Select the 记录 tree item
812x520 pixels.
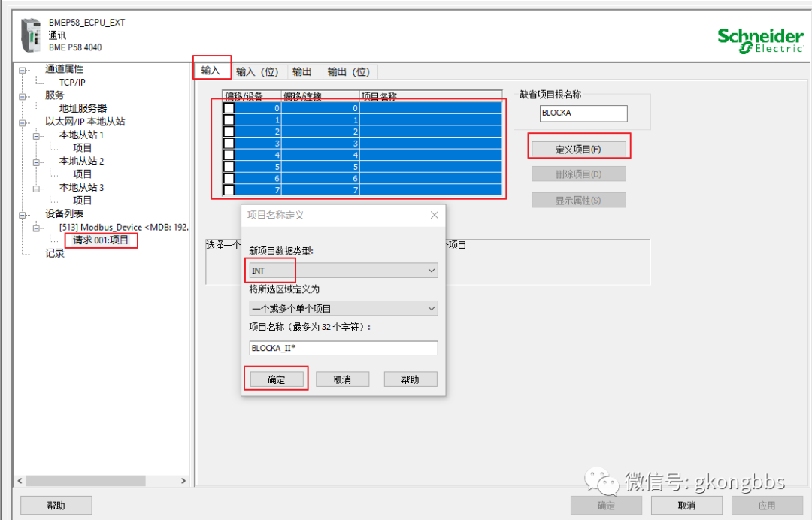tap(54, 253)
